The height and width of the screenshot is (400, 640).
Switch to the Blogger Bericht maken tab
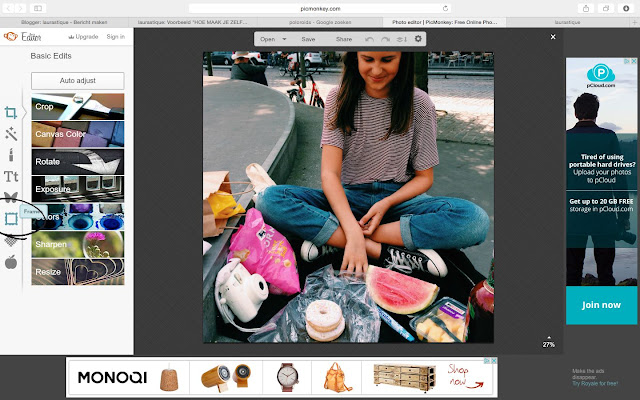(64, 22)
